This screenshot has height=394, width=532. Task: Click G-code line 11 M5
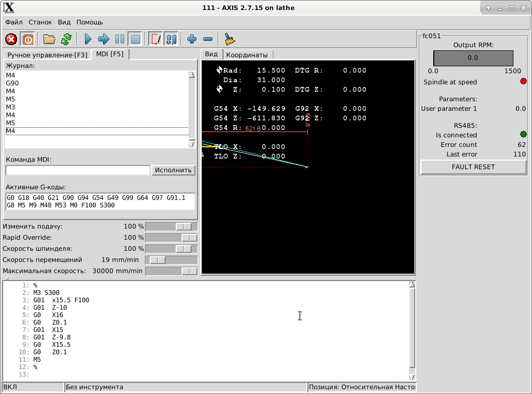[x=37, y=360]
